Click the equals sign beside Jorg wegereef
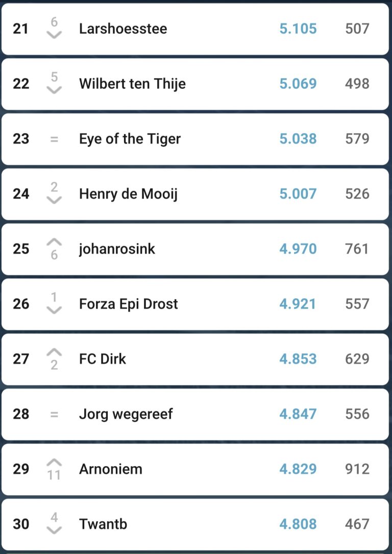Image resolution: width=392 pixels, height=554 pixels. [54, 414]
